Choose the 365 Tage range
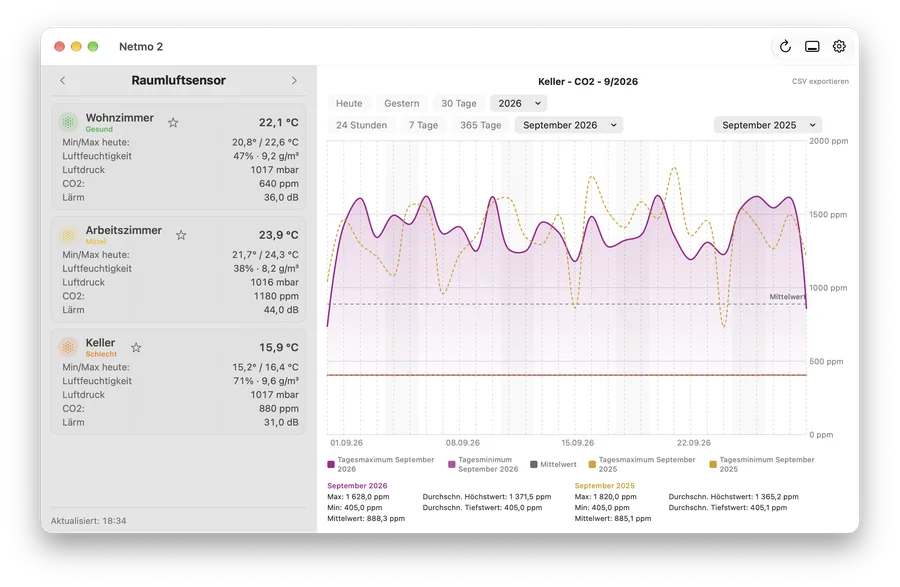Screen dimensions: 900x587 coord(480,125)
